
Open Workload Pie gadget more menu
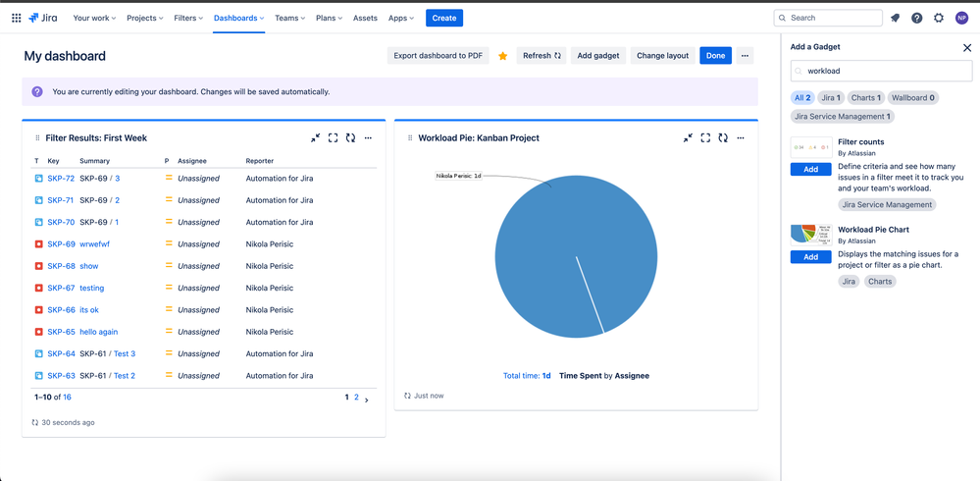(x=741, y=137)
